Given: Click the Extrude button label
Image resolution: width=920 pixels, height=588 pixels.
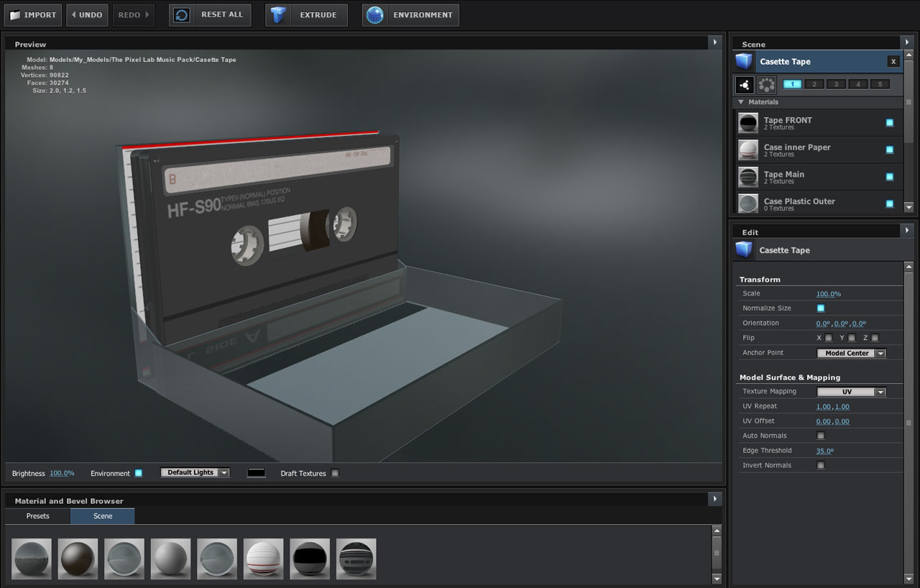Looking at the screenshot, I should pos(318,15).
